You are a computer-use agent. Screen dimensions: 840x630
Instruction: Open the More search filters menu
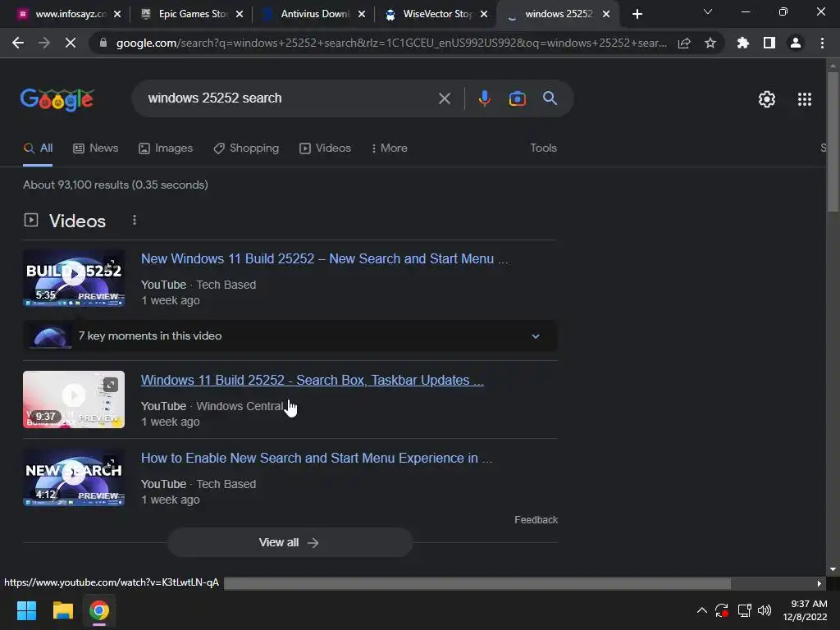390,148
